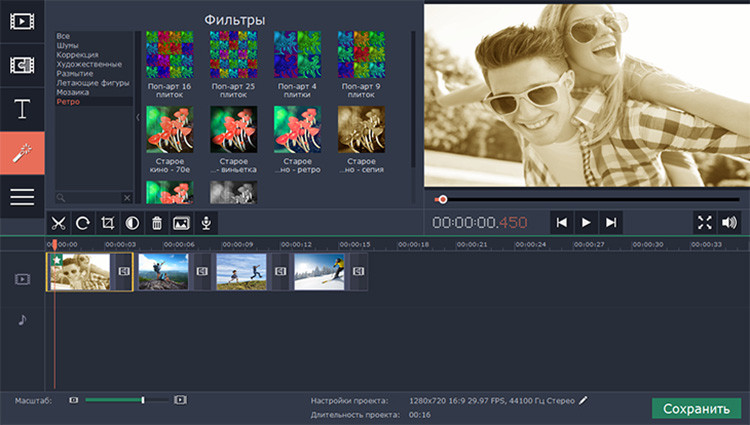The width and height of the screenshot is (750, 425).
Task: Collapse the filter category list arrow
Action: tap(138, 117)
